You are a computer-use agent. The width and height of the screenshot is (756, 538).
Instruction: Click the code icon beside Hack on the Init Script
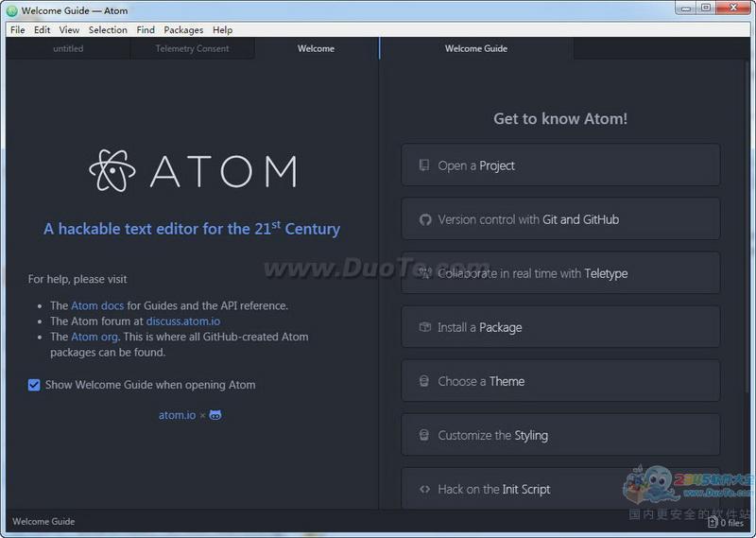[x=424, y=489]
